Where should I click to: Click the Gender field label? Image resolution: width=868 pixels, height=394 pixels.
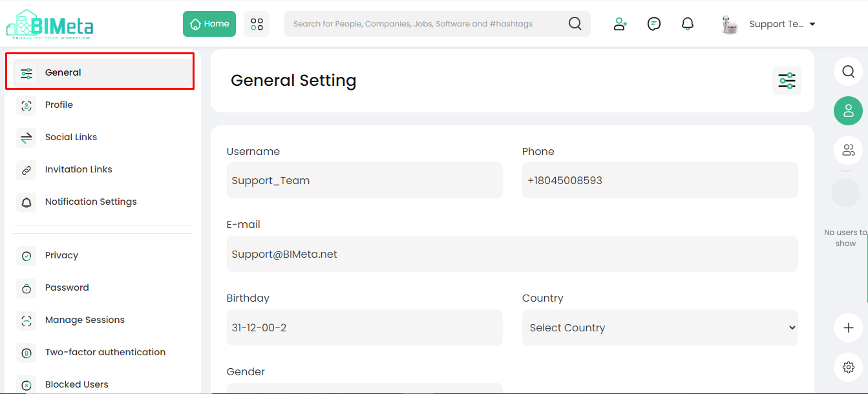tap(246, 372)
